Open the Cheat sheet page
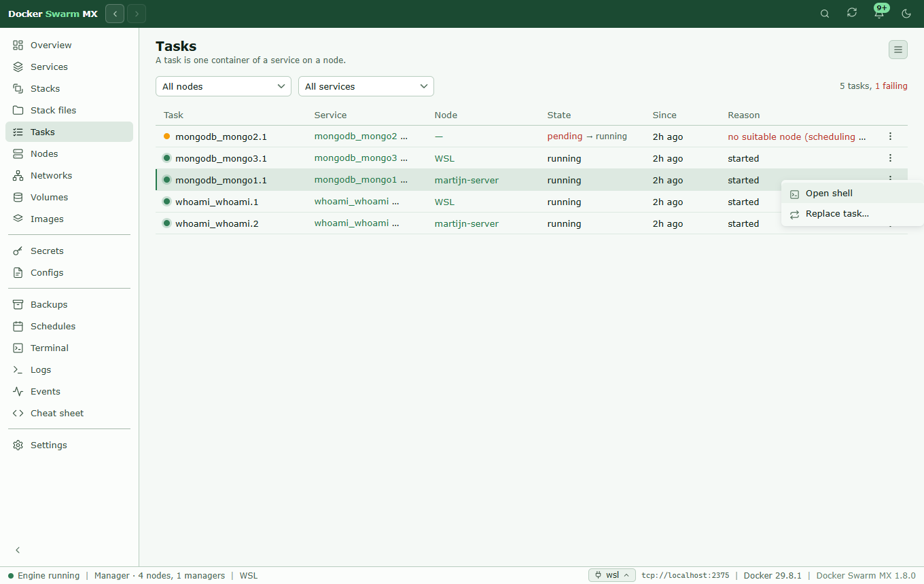The width and height of the screenshot is (924, 584). click(x=69, y=413)
